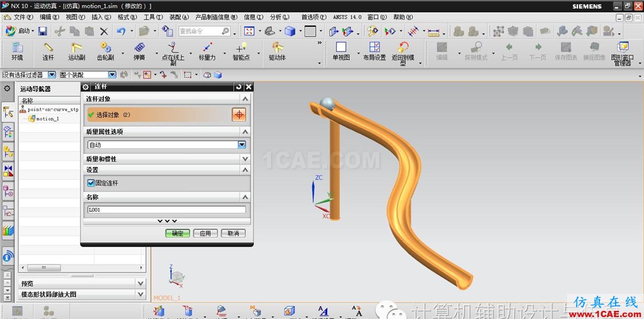This screenshot has width=644, height=319.
Task: Click the navigator horizontal scrollbar thumb
Action: pos(44,268)
